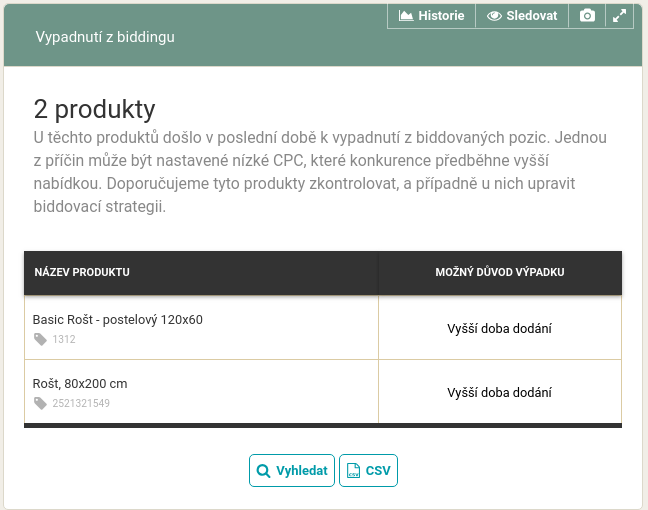The image size is (648, 510).
Task: Open product Rošt, 80x200 cm
Action: coord(80,384)
